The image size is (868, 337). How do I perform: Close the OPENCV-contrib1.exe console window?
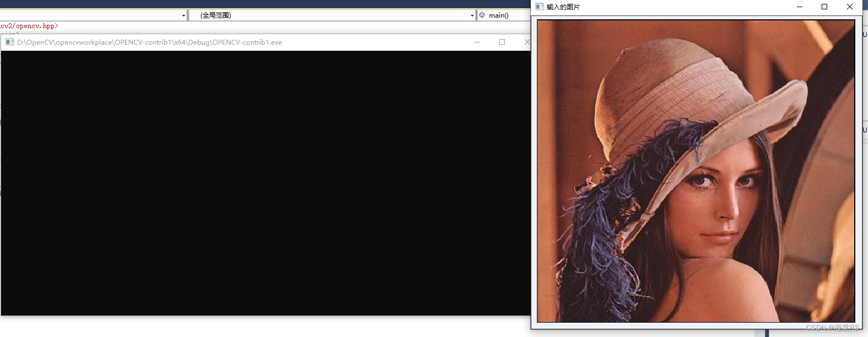click(527, 42)
